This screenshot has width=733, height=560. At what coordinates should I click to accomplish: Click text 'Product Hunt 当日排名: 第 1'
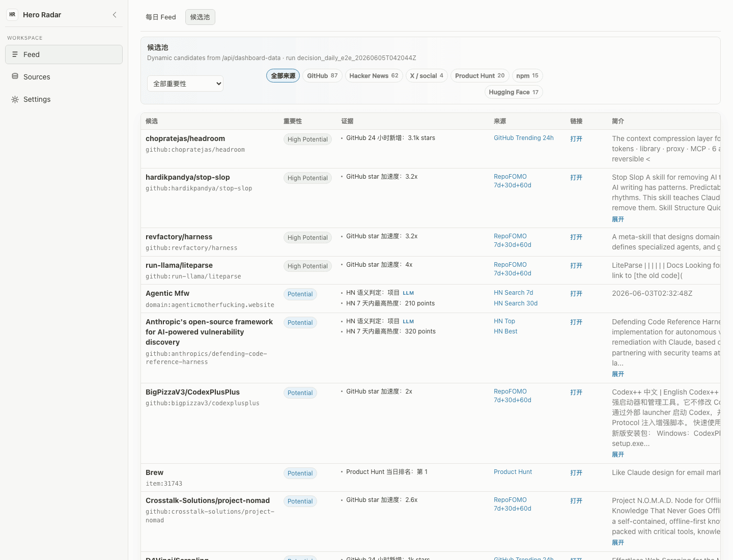(387, 472)
